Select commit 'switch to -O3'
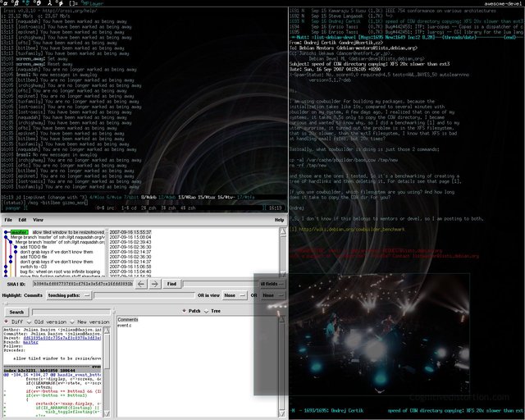 [33, 267]
